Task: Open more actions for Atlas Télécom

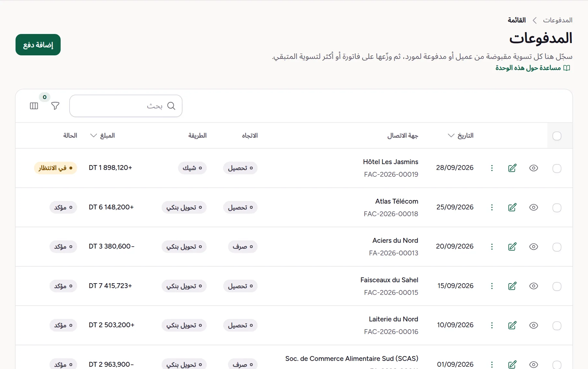Action: click(492, 207)
